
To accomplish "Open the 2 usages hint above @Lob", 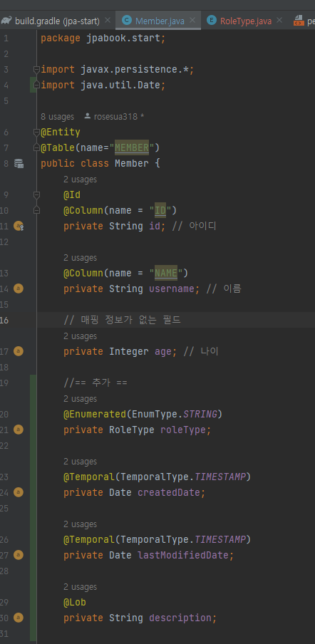I will (x=80, y=586).
